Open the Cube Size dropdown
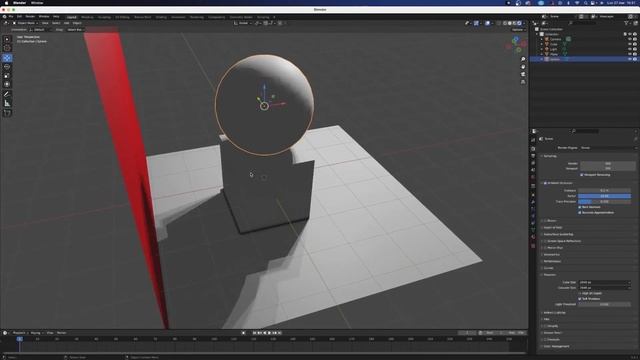Screen dimensions: 640x360 tap(604, 282)
